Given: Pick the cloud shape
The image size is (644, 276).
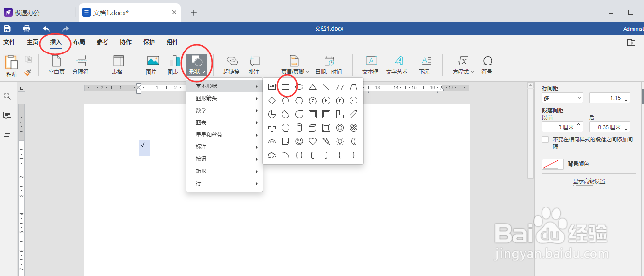Looking at the screenshot, I should (x=272, y=155).
